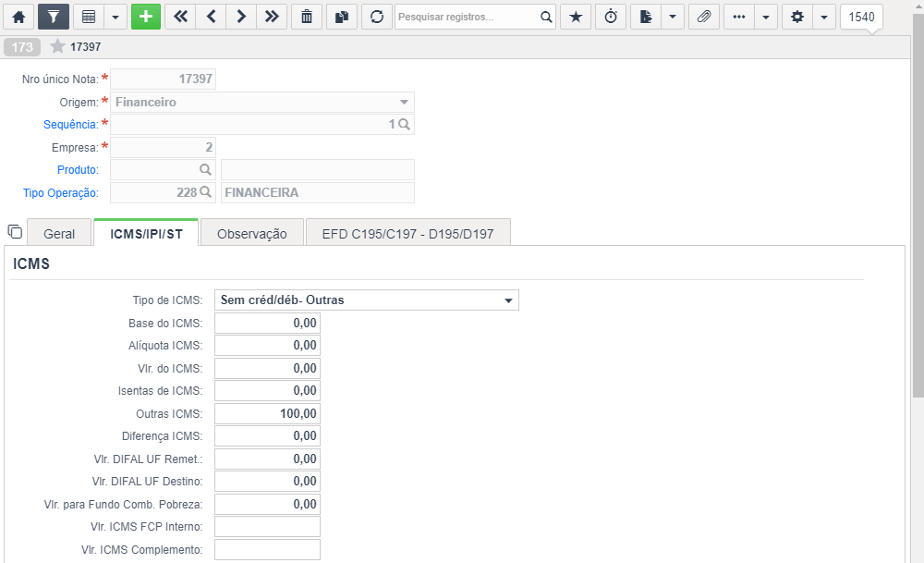Click the copy tabs icon beside Geral
Screen dimensions: 924x563
tap(15, 232)
